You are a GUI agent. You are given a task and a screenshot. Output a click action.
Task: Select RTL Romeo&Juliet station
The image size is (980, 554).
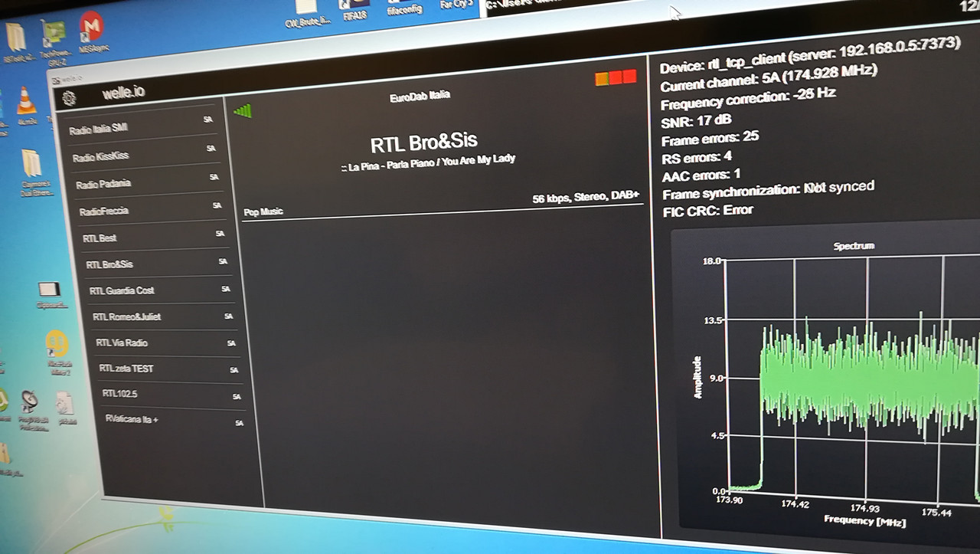tap(162, 316)
